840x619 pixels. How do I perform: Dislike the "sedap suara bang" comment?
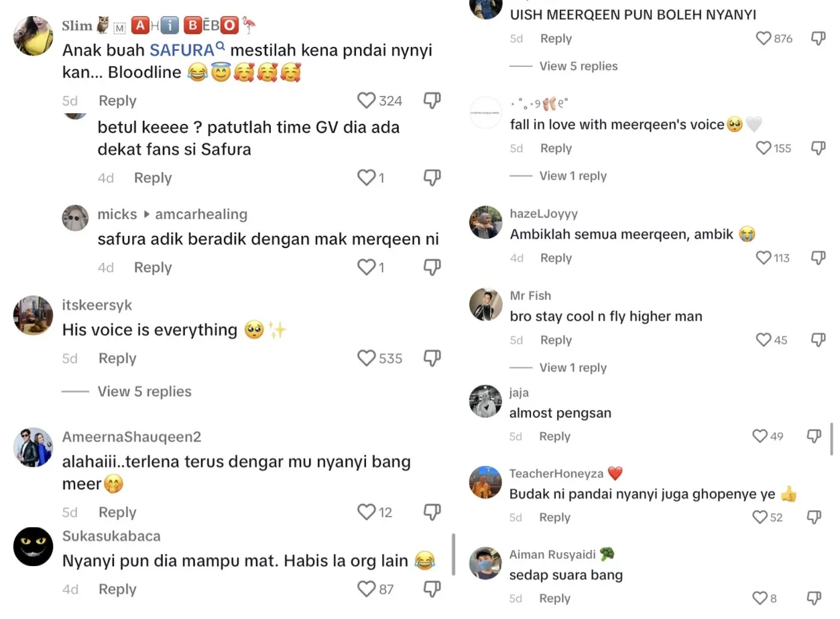(814, 598)
